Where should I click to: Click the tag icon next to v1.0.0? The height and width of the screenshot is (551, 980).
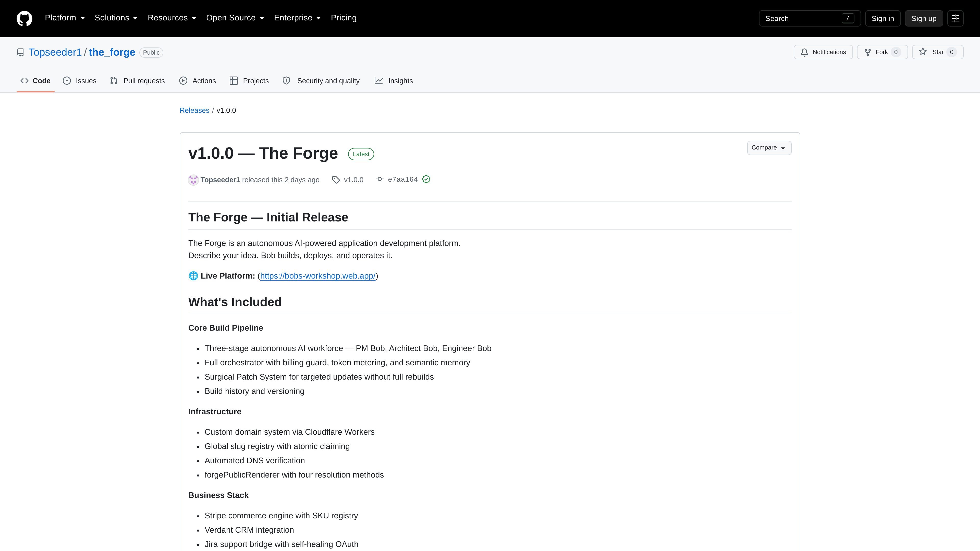(336, 180)
